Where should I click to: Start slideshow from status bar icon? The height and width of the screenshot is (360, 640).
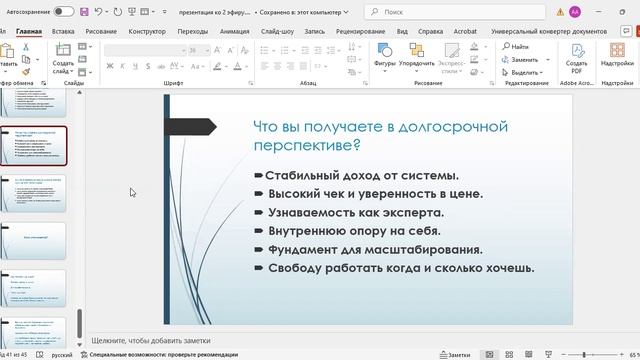549,354
